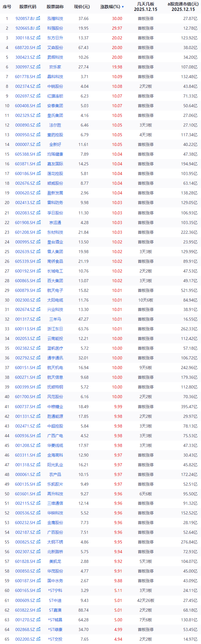Image resolution: width=201 pixels, height=644 pixels.
Task: Click the 股票代码 column header
Action: click(28, 7)
